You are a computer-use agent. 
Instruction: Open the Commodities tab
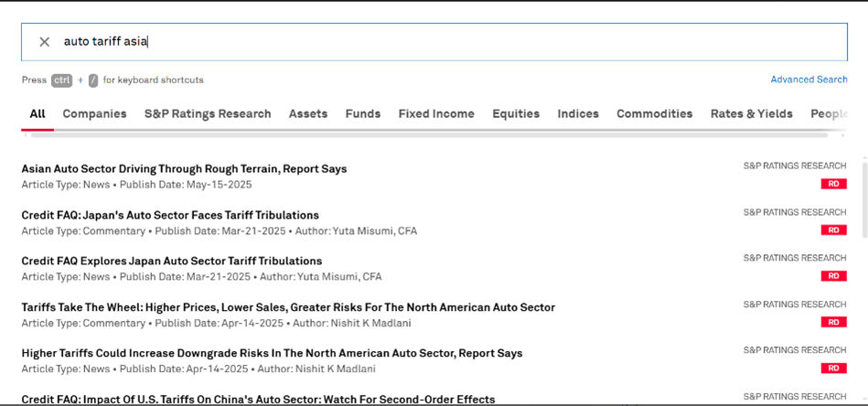pyautogui.click(x=654, y=114)
